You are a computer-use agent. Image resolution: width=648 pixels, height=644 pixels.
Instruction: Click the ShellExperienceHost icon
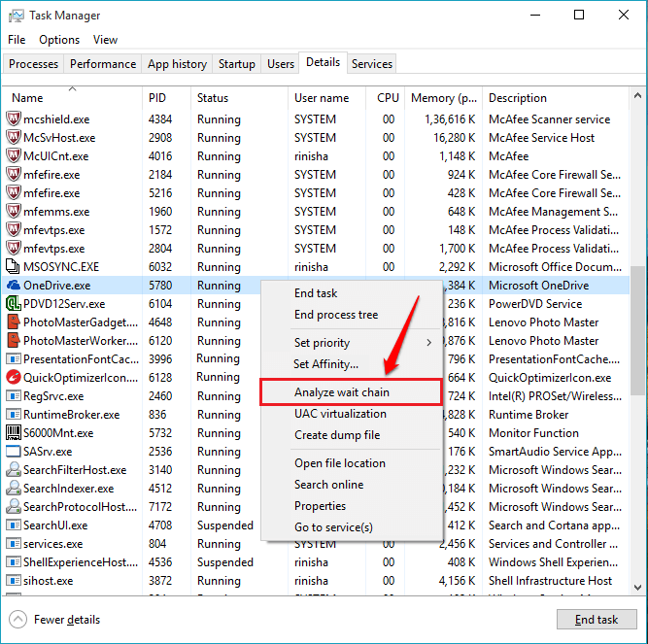(x=14, y=561)
